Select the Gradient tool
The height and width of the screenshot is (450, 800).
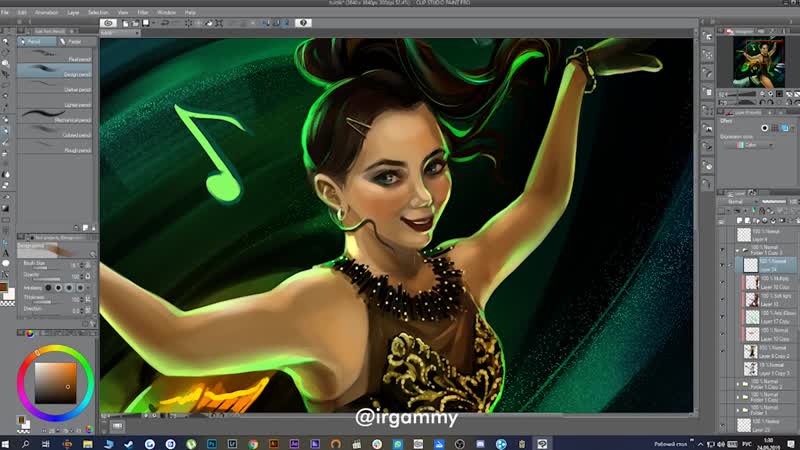pos(6,208)
